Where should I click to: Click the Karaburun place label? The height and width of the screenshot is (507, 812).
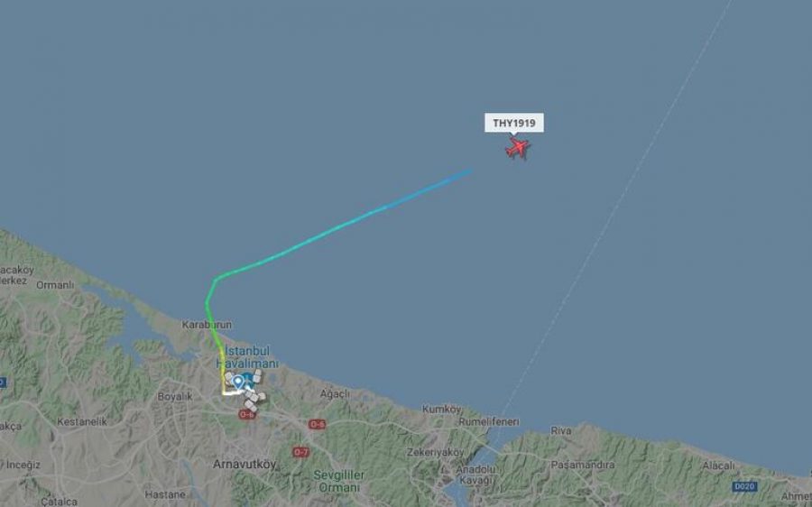tap(208, 325)
